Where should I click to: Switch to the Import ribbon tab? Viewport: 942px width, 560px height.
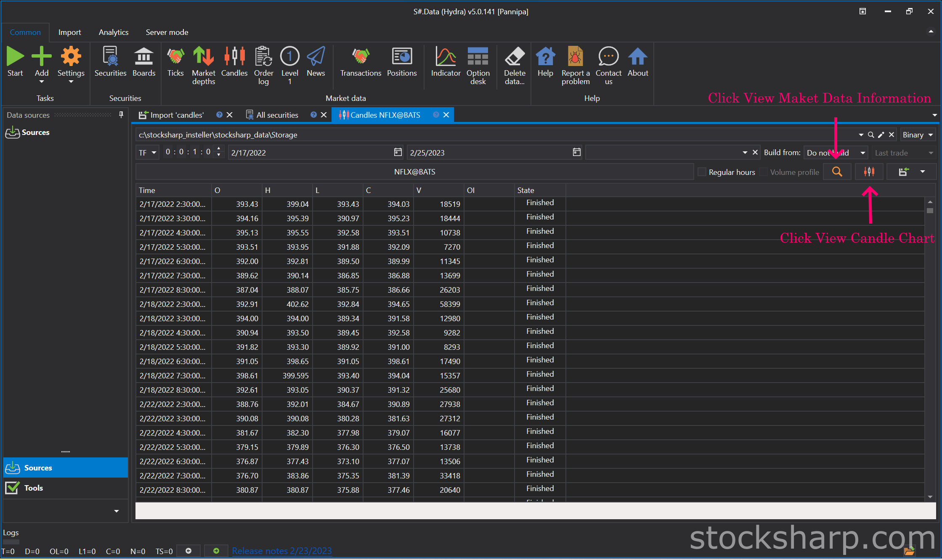(x=69, y=32)
